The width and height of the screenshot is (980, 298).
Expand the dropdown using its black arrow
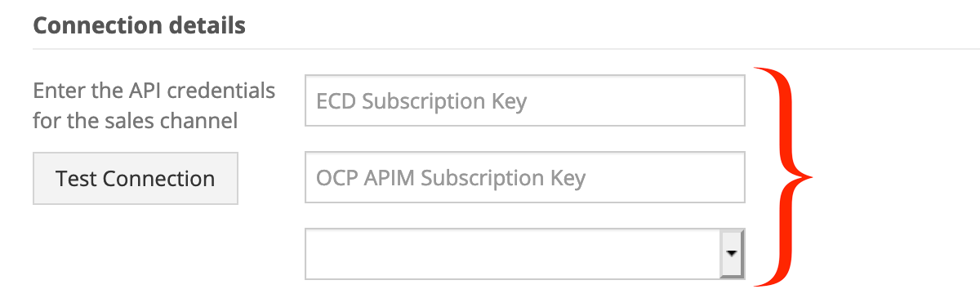click(x=732, y=253)
